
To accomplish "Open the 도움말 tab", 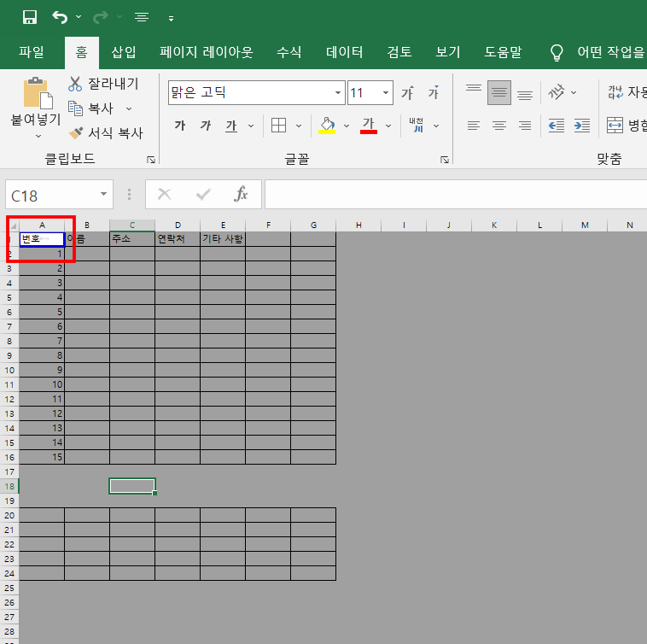I will click(x=503, y=52).
